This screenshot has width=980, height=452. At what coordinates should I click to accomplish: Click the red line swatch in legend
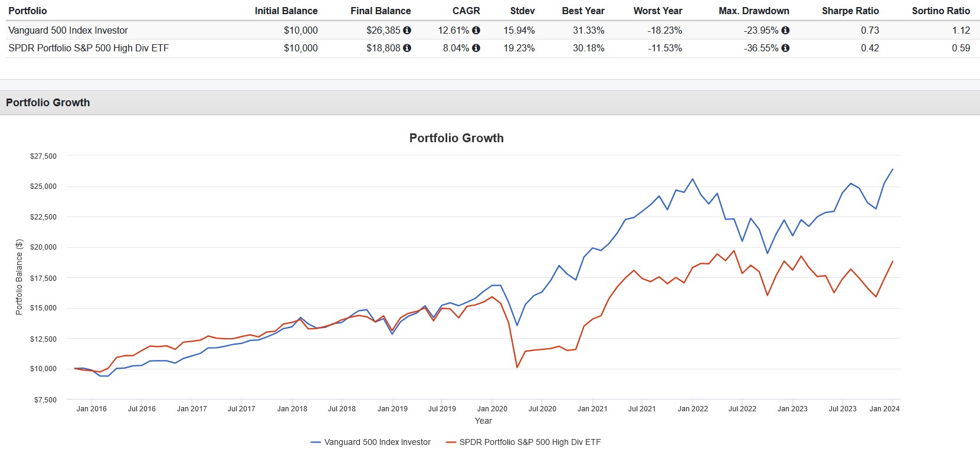coord(451,442)
